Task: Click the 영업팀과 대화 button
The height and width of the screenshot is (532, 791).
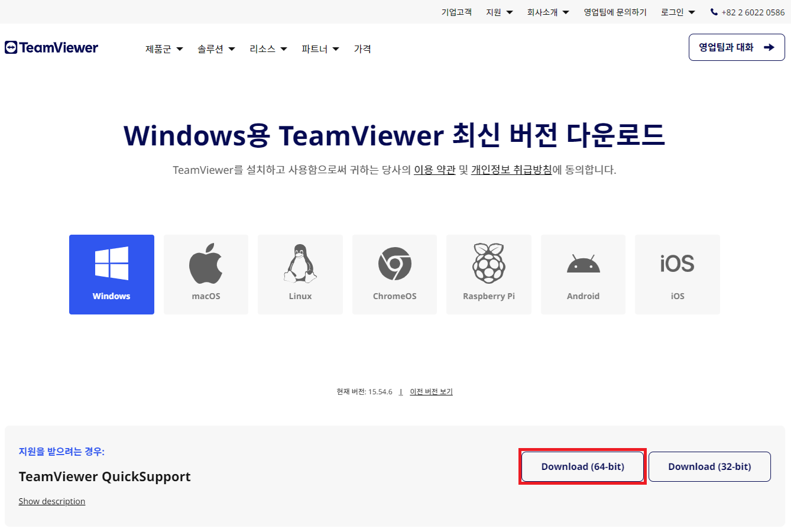Action: [737, 47]
